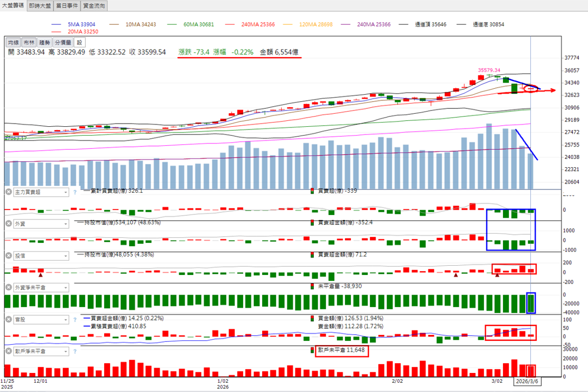Select the 分價量 button
The height and width of the screenshot is (392, 588).
[63, 42]
